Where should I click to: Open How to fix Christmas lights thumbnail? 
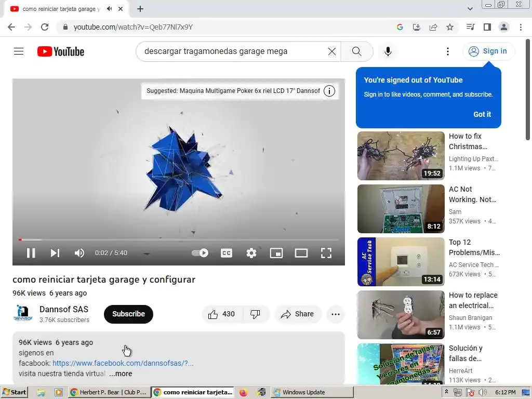pyautogui.click(x=401, y=156)
